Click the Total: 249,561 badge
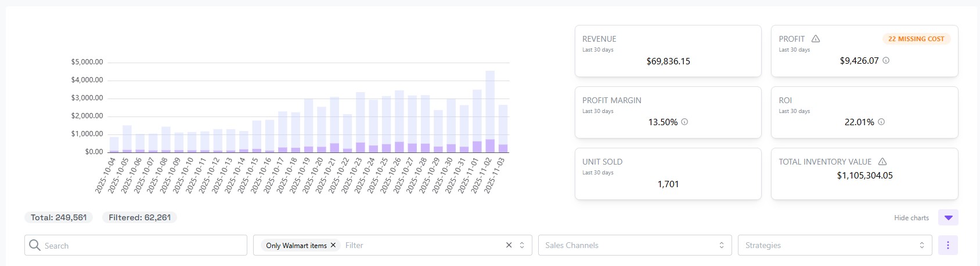The width and height of the screenshot is (980, 266). pos(59,217)
